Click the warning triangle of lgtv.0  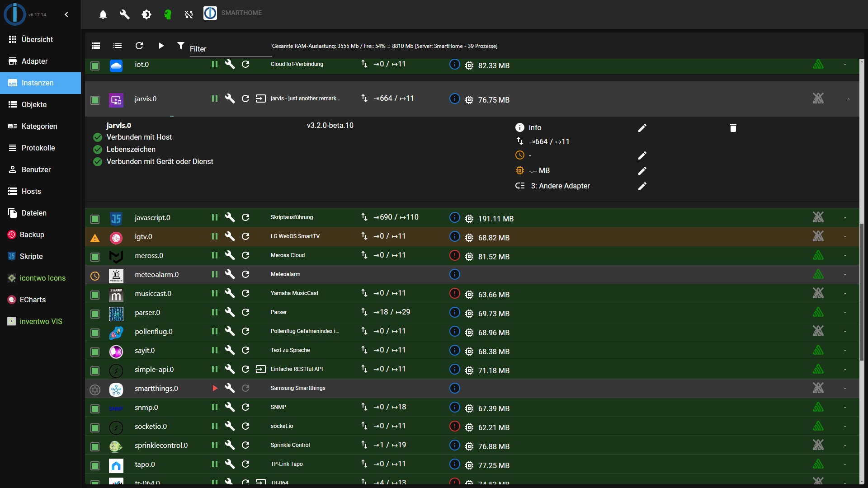point(95,238)
